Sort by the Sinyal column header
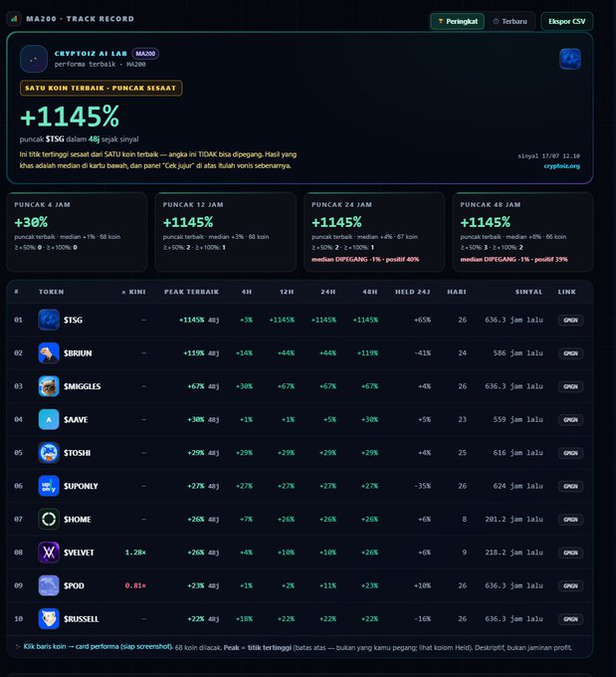 click(x=528, y=292)
